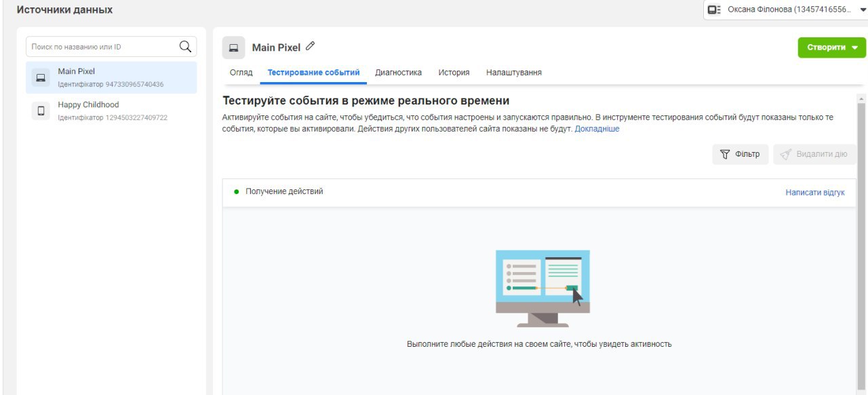Click the Happy Childhood phone icon

point(41,111)
